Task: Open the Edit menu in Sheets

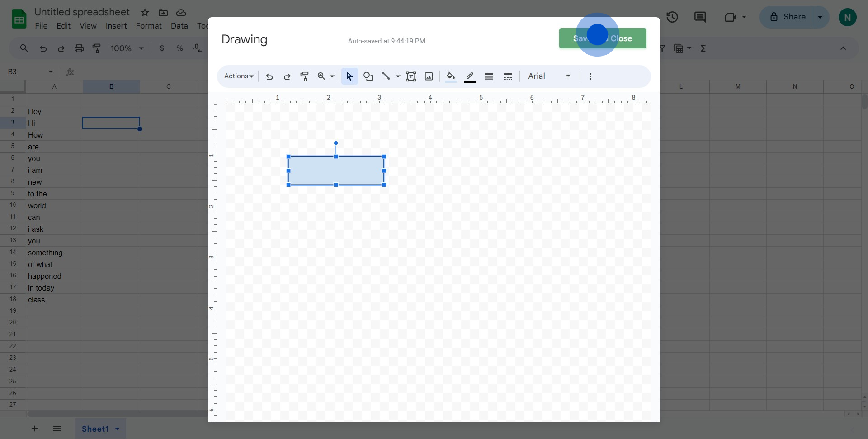Action: (63, 26)
